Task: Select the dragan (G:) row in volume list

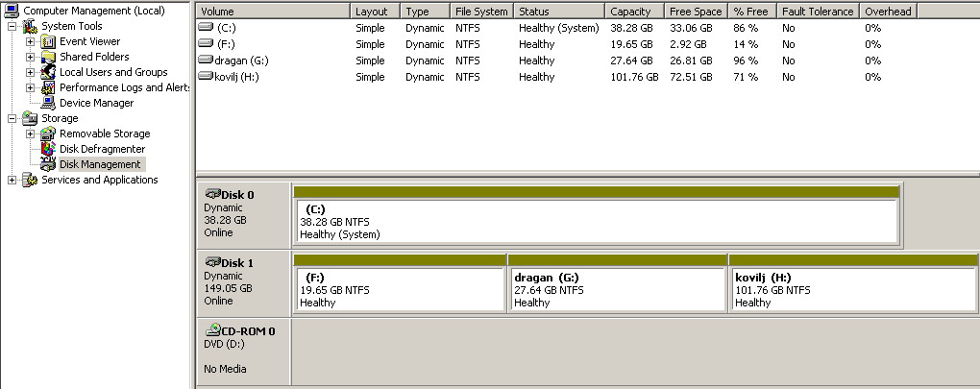Action: (235, 61)
